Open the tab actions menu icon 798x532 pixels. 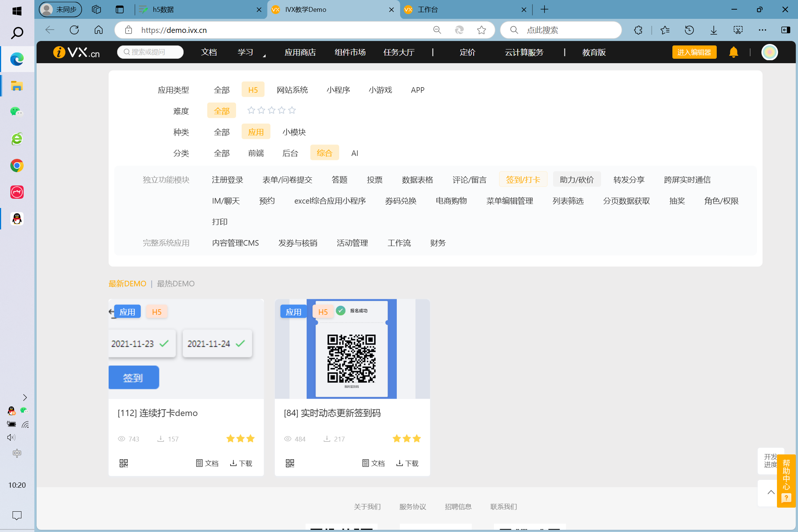click(x=120, y=10)
